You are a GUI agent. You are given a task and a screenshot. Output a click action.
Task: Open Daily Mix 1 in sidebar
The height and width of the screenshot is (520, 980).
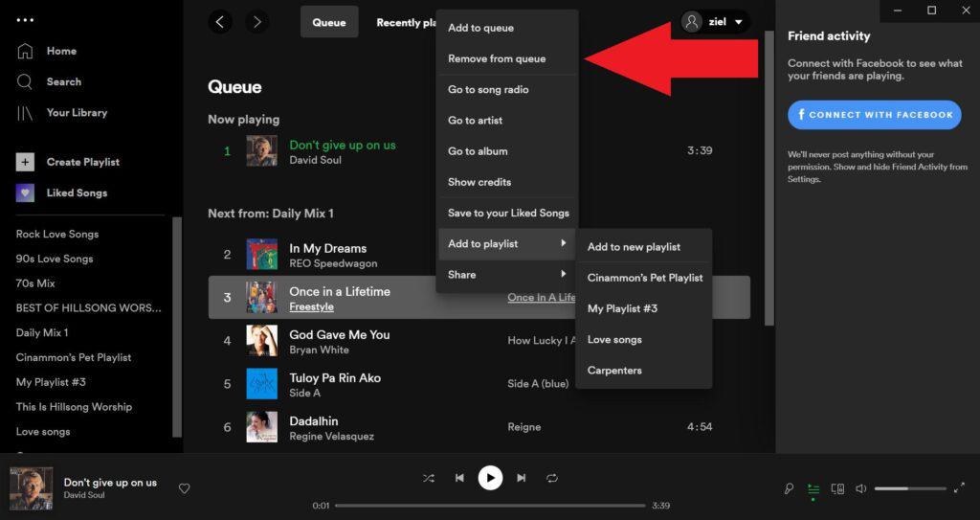coord(42,333)
